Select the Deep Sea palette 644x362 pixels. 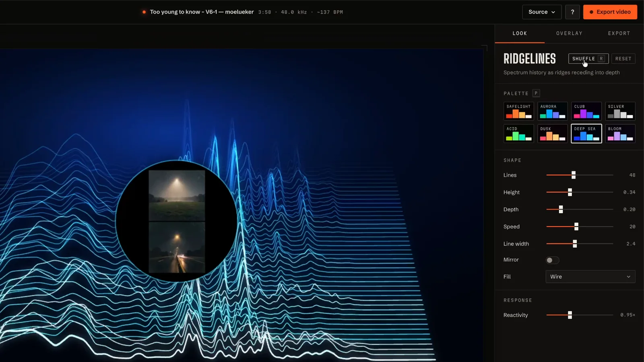point(586,134)
